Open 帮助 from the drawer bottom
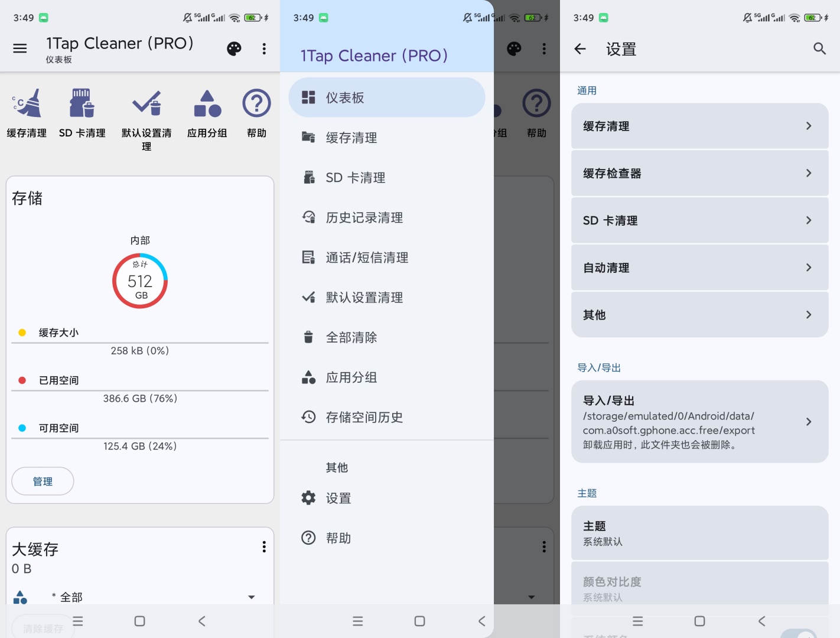Image resolution: width=840 pixels, height=638 pixels. 387,538
